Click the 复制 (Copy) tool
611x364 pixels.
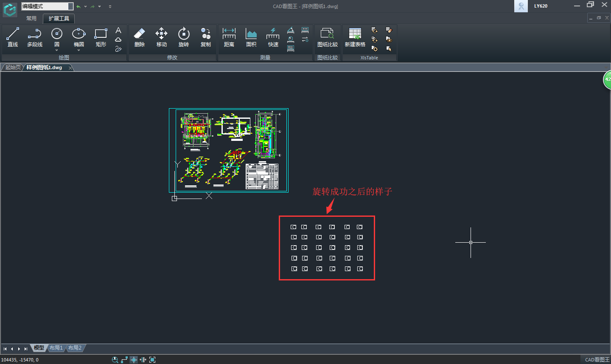pyautogui.click(x=205, y=37)
